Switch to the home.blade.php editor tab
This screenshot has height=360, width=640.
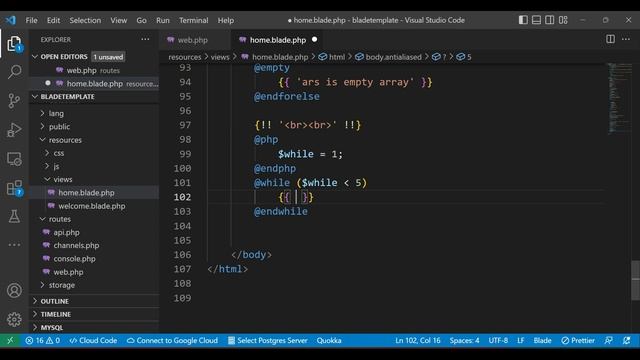click(278, 40)
